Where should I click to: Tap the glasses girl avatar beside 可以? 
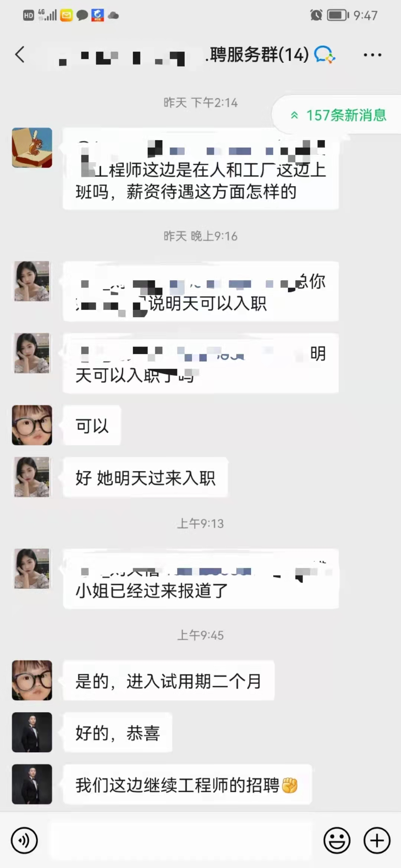coord(32,425)
